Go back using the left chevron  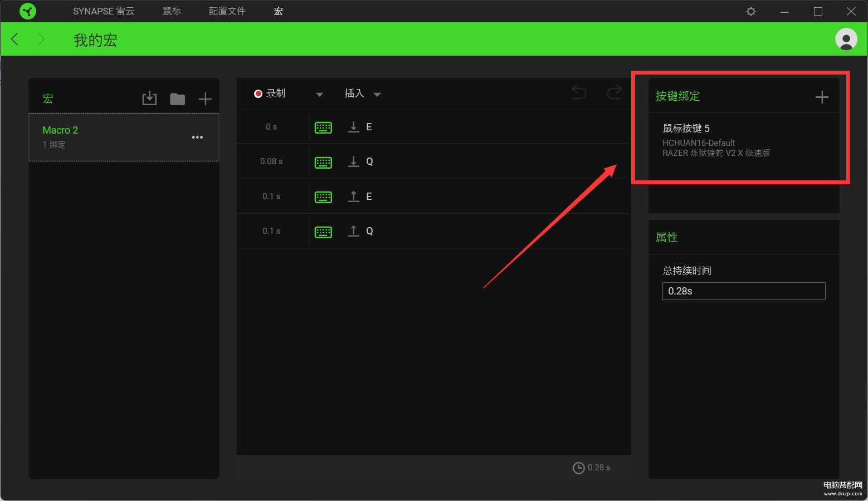point(15,39)
